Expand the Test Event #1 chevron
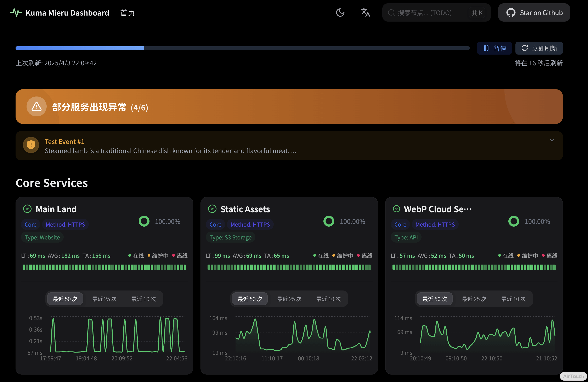Image resolution: width=588 pixels, height=382 pixels. click(x=552, y=140)
